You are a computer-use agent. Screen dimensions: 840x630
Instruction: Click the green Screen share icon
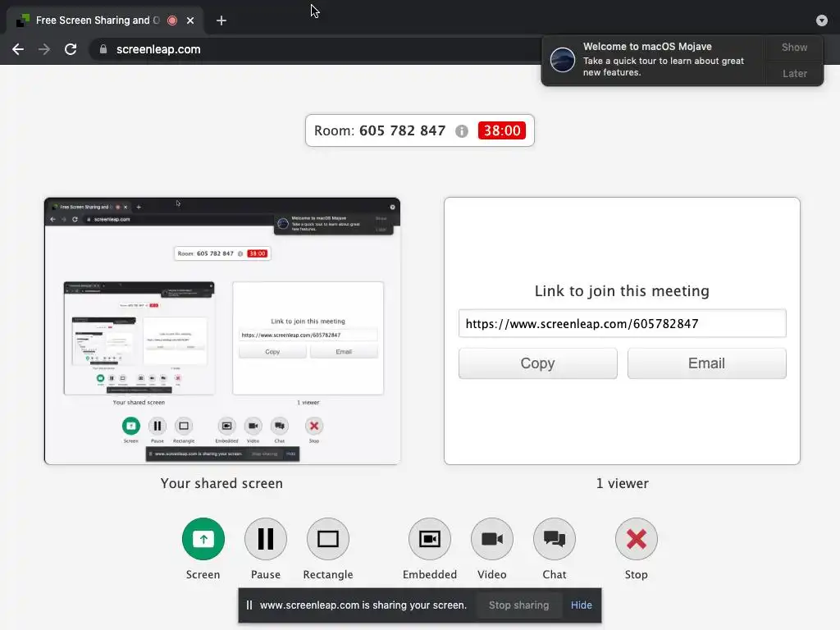203,539
